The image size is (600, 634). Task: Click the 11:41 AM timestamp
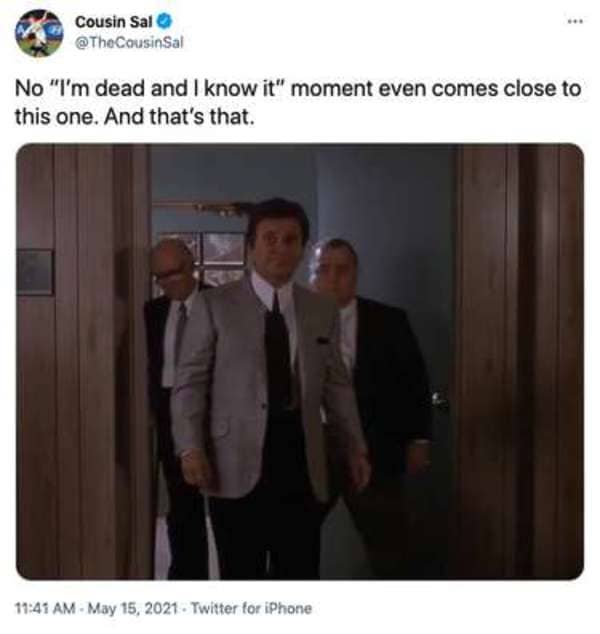(x=45, y=608)
